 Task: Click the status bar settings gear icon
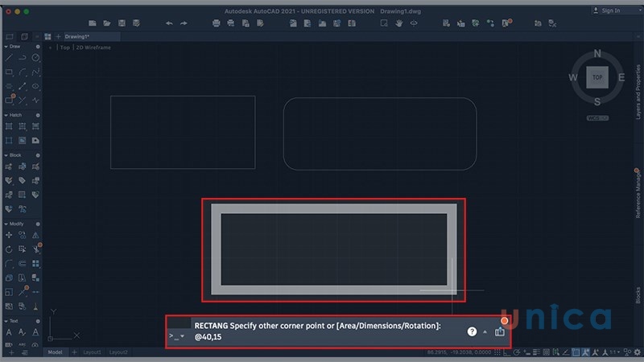point(637,352)
